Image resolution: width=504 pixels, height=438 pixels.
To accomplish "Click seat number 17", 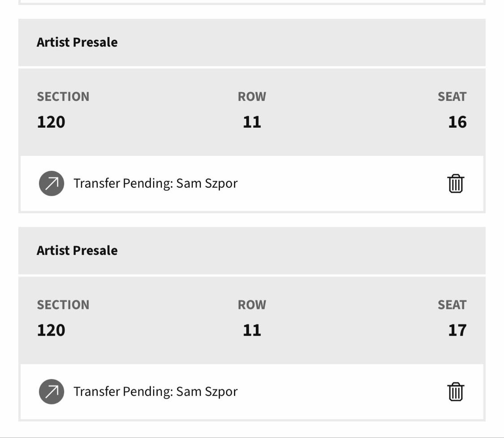I will point(457,330).
